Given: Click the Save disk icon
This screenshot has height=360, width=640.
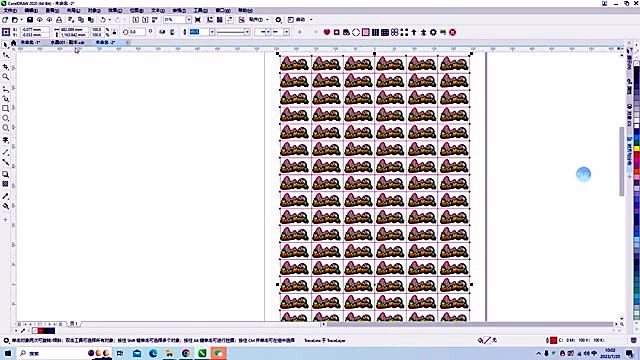Looking at the screenshot, I should pyautogui.click(x=30, y=20).
